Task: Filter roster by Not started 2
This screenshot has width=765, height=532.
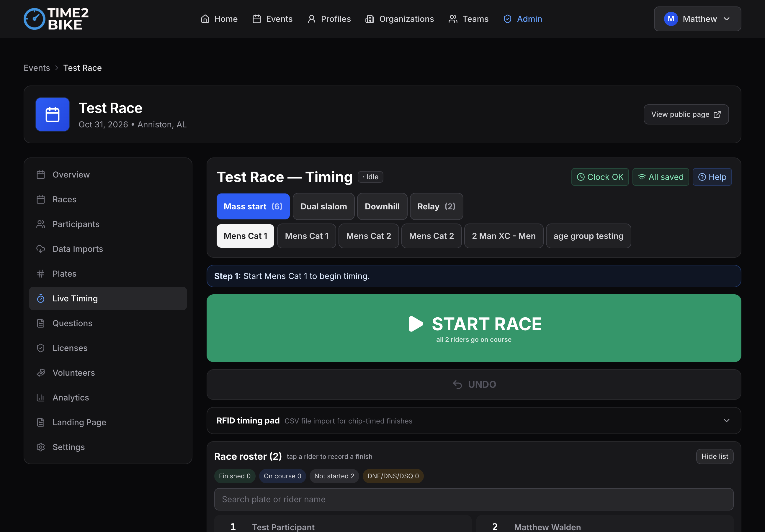Action: coord(334,476)
